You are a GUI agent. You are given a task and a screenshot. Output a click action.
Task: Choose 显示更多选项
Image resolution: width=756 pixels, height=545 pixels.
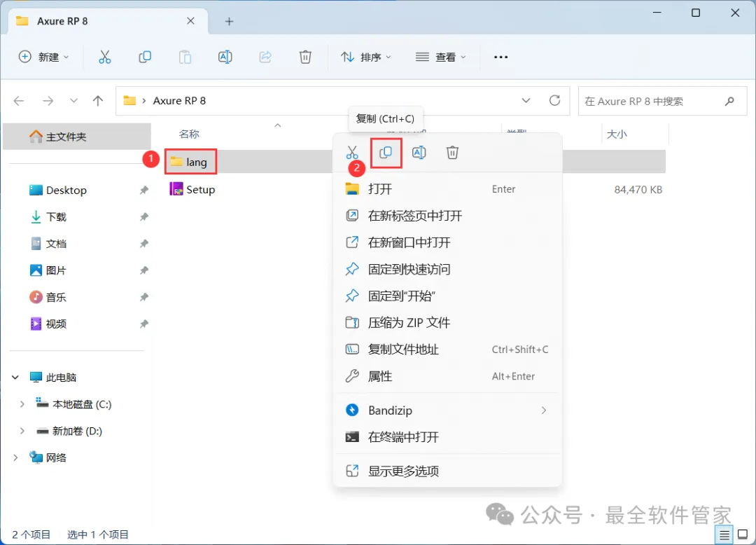coord(447,471)
